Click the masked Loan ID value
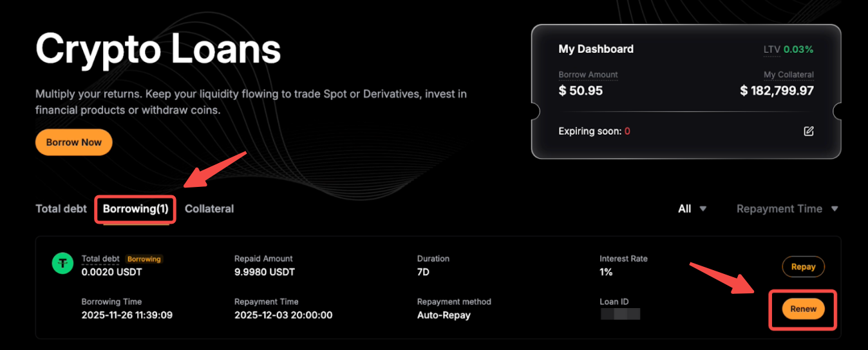868x350 pixels. (x=620, y=315)
